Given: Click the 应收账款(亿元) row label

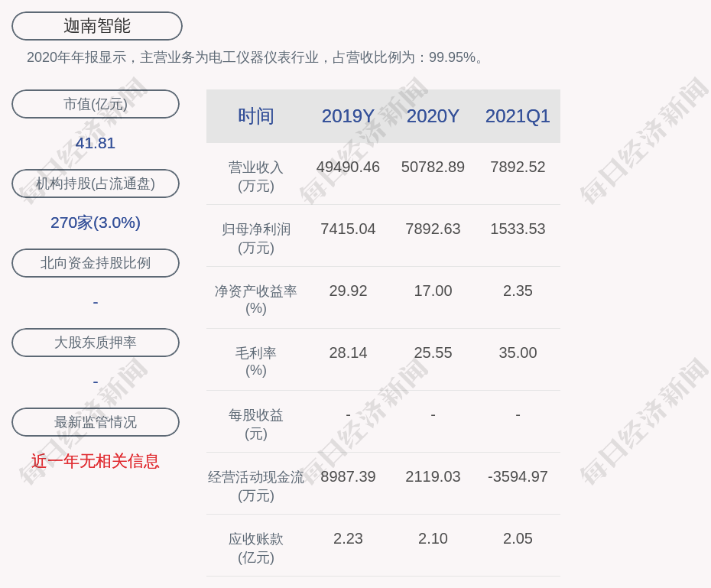Looking at the screenshot, I should coord(255,547).
